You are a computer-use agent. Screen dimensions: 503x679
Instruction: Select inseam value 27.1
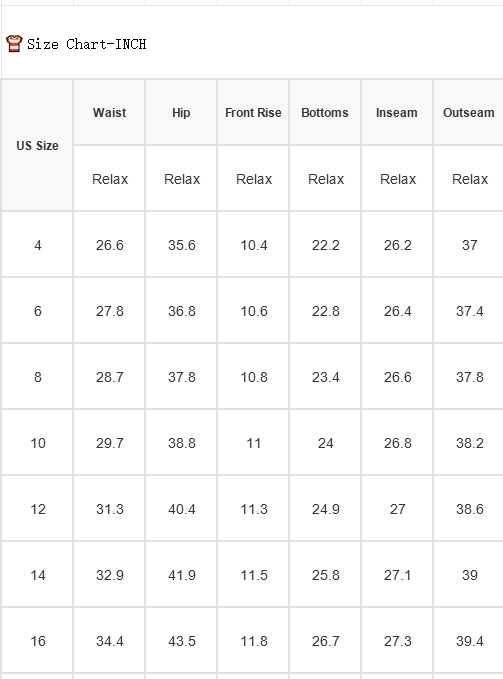click(x=397, y=575)
